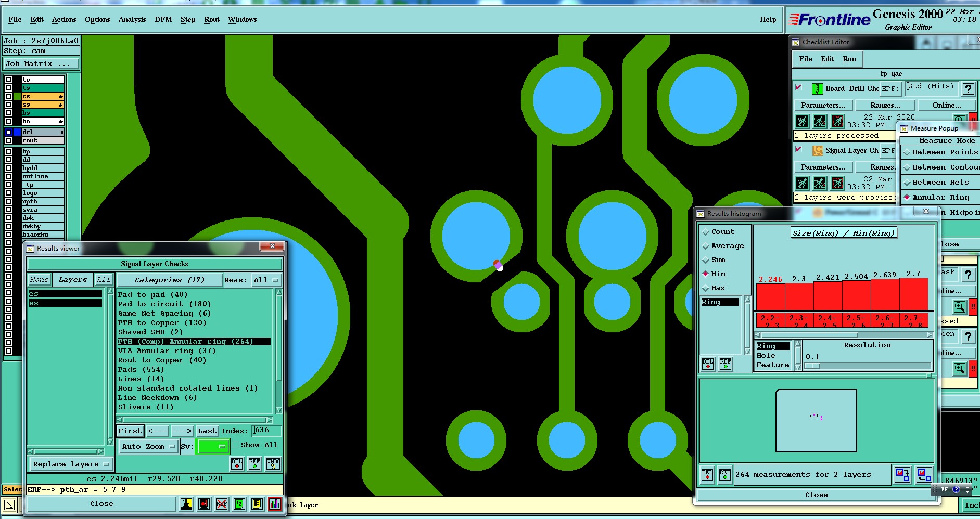Click REF icon below the Ring list in histogram
This screenshot has width=980, height=519.
(726, 364)
